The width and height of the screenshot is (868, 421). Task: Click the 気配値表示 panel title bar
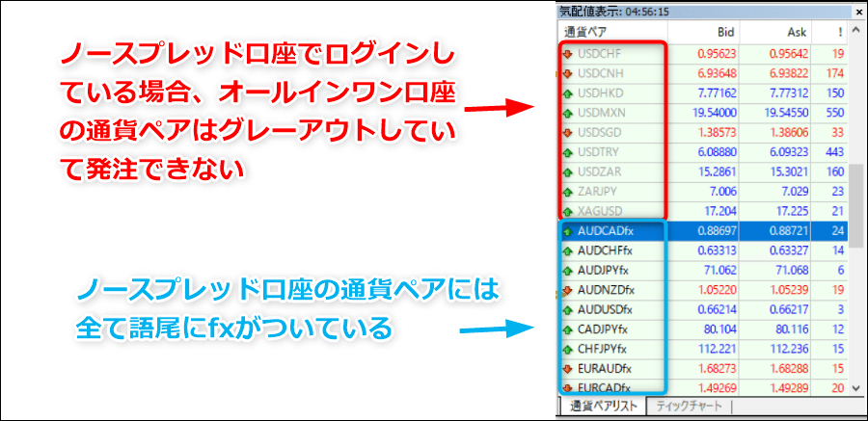coord(711,12)
